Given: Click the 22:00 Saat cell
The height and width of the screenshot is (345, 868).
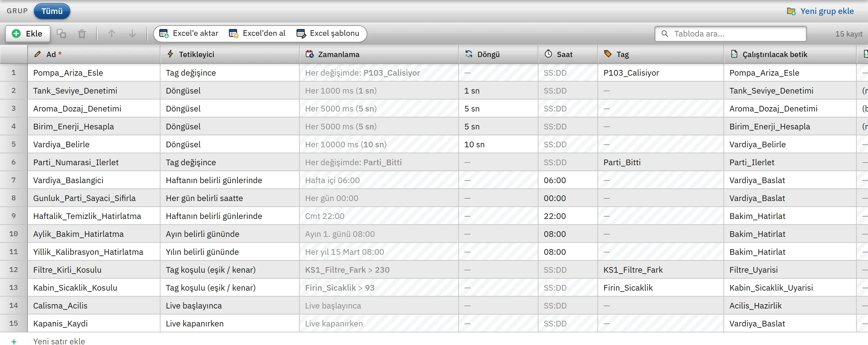Looking at the screenshot, I should tap(568, 216).
